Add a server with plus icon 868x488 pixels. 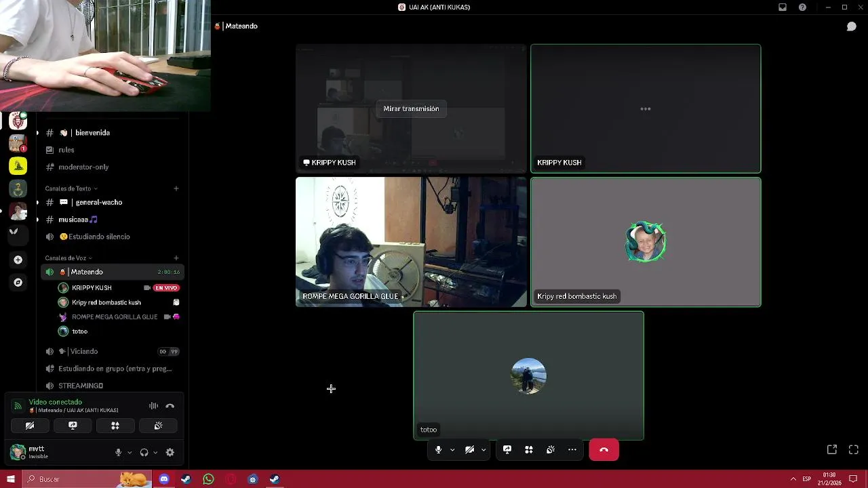[18, 260]
